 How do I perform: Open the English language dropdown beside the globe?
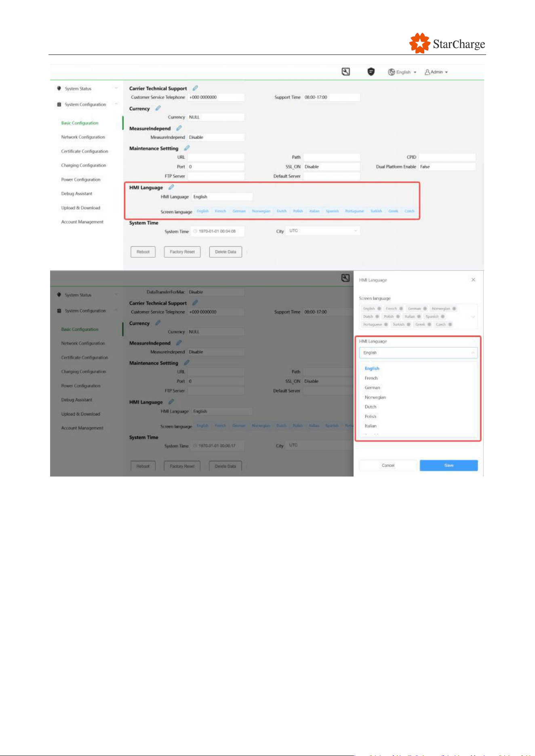402,72
